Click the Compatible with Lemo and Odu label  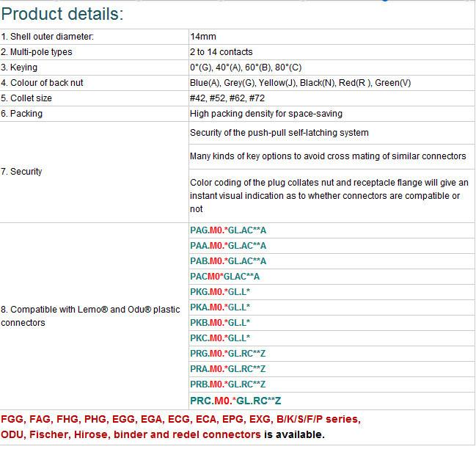pyautogui.click(x=90, y=316)
